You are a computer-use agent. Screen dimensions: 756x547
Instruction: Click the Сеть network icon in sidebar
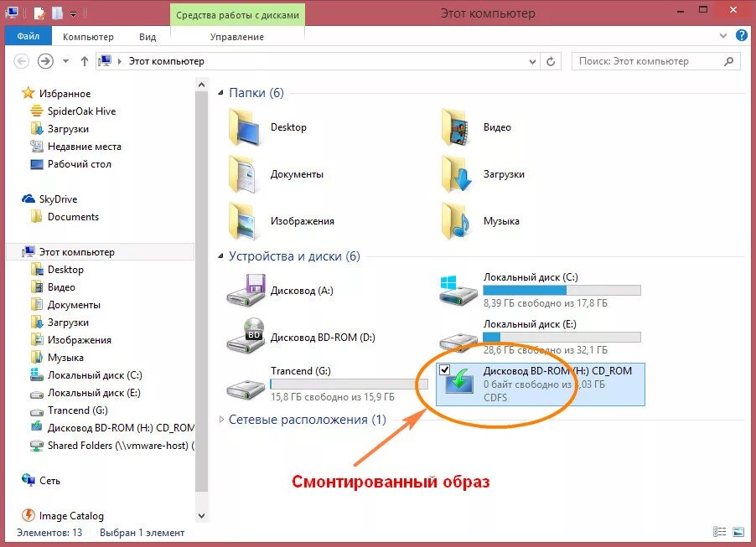pyautogui.click(x=28, y=480)
